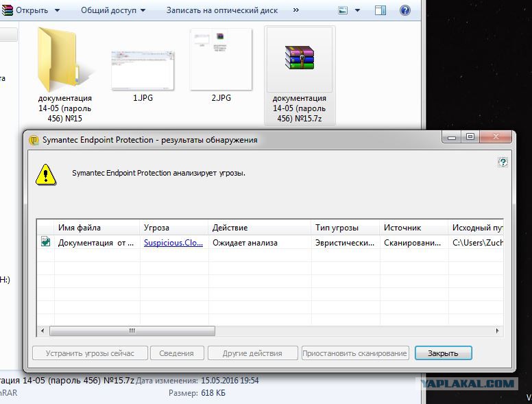Click the C:\Users\Zuch path cell
The width and height of the screenshot is (532, 404).
click(477, 243)
